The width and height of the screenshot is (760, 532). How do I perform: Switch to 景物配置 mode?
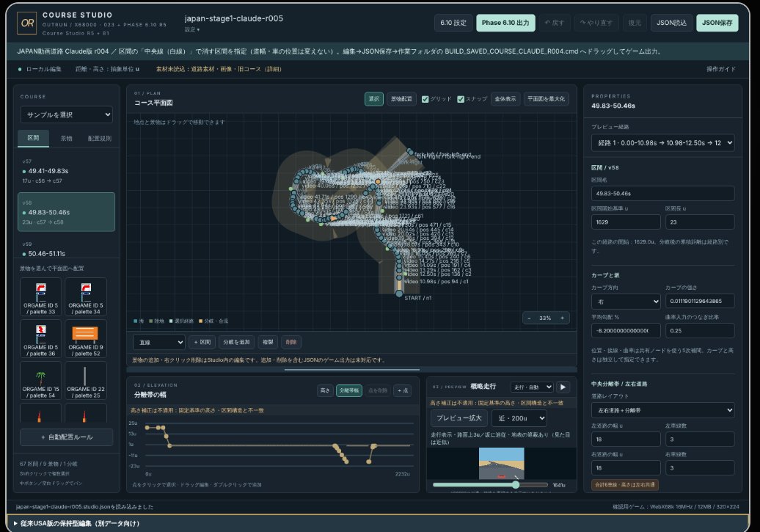401,99
